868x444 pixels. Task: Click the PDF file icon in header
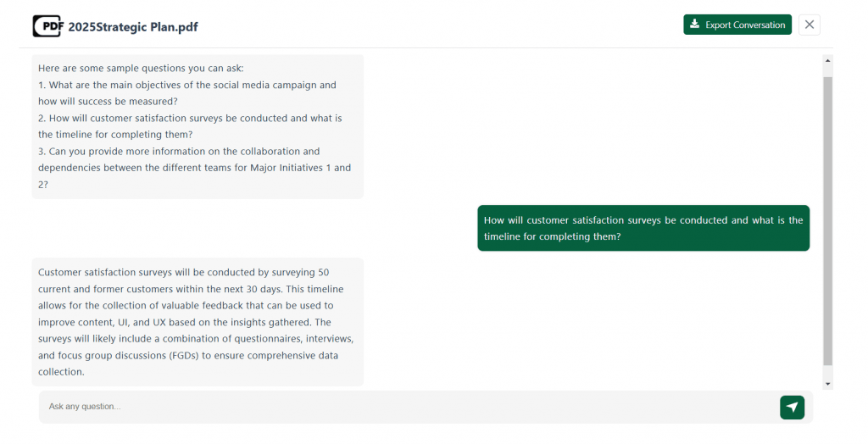pyautogui.click(x=47, y=26)
